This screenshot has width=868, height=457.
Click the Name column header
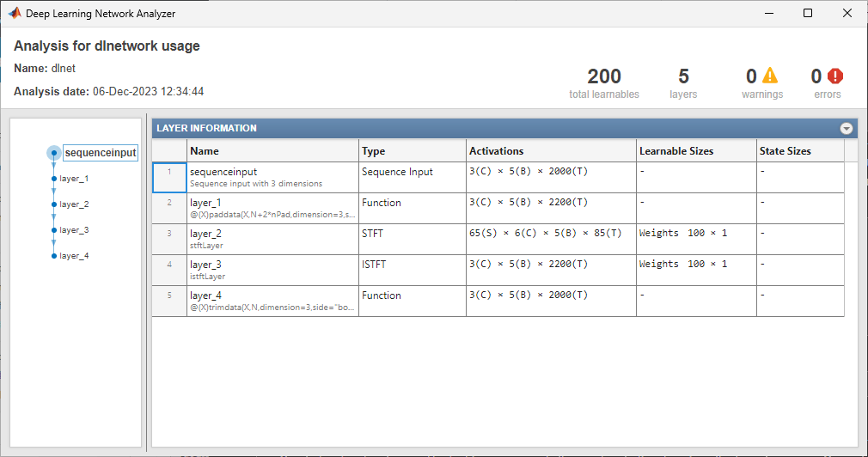(273, 150)
